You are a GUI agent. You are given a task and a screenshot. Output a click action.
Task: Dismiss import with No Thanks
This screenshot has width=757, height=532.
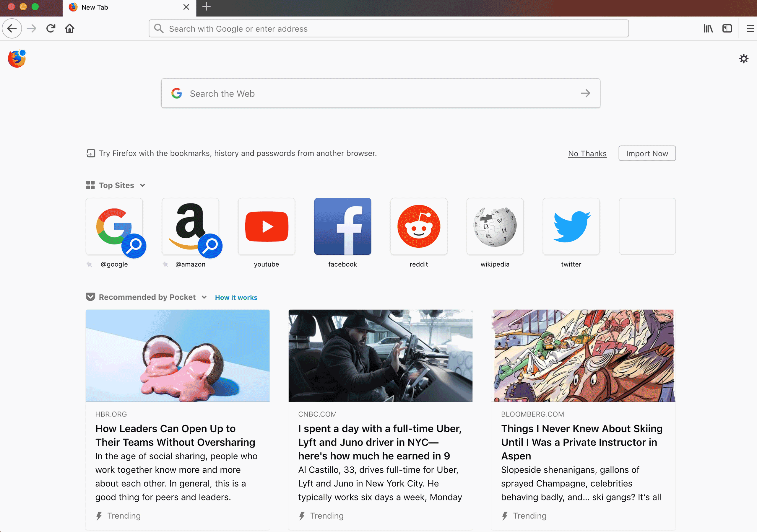[x=587, y=154]
